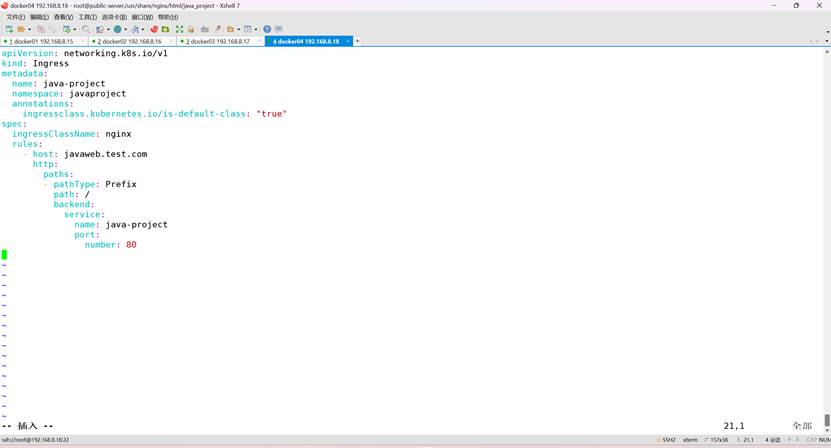Click the Find magnifier icon
Image resolution: width=831 pixels, height=448 pixels.
(86, 29)
